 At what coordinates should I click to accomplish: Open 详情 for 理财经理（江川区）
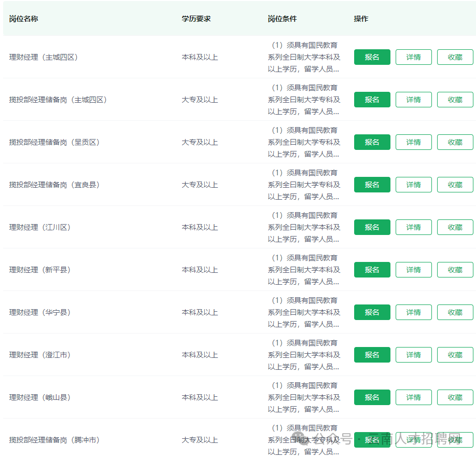(413, 227)
